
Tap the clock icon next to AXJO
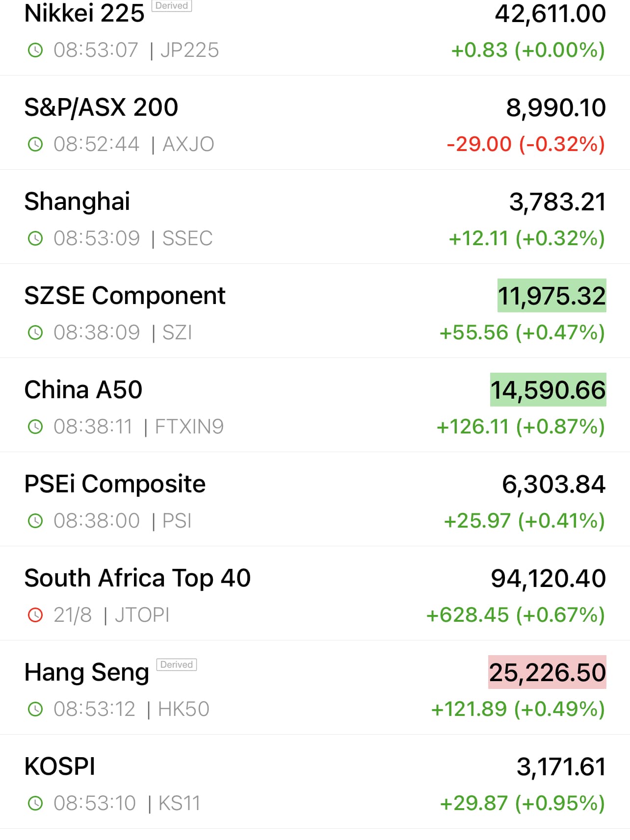coord(35,144)
